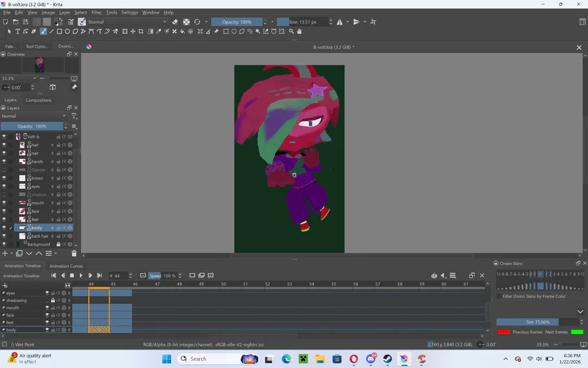Screen dimensions: 588x368
Task: Expand the Onion Skins options chevron
Action: [x=580, y=312]
